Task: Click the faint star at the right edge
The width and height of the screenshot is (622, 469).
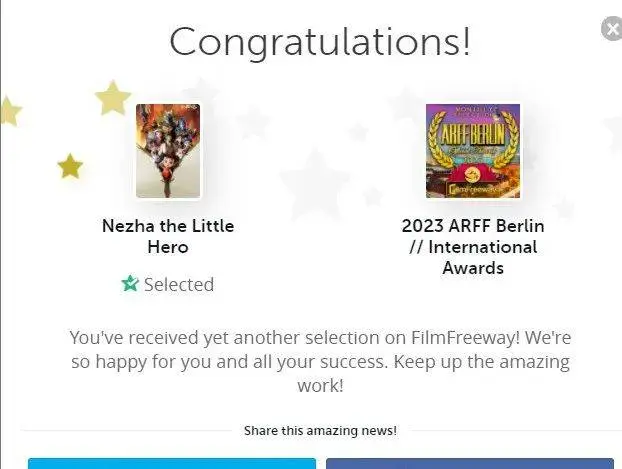Action: pyautogui.click(x=612, y=130)
